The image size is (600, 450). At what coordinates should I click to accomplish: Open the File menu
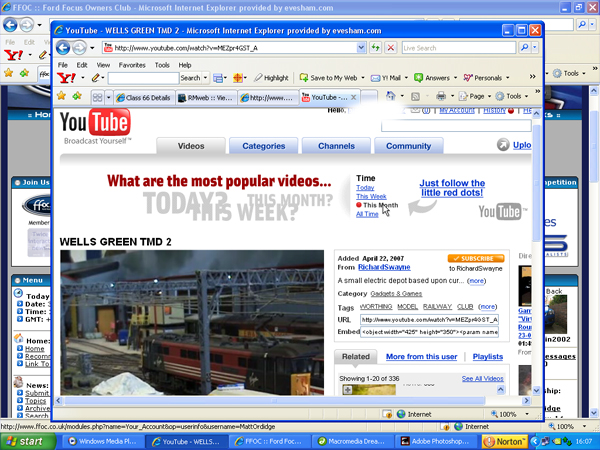(62, 65)
